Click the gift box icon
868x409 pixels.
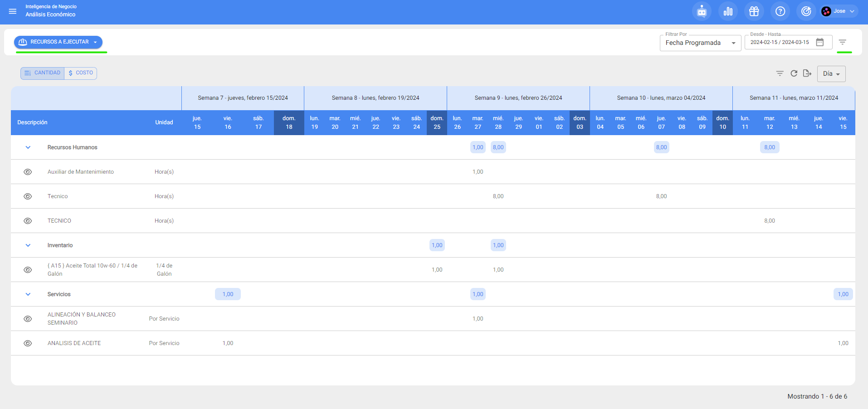click(x=754, y=11)
